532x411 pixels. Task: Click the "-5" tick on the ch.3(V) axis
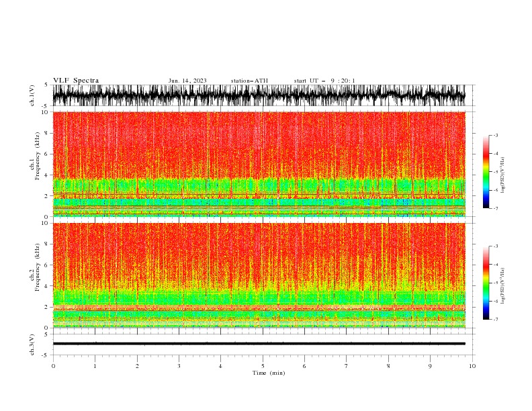coord(46,355)
